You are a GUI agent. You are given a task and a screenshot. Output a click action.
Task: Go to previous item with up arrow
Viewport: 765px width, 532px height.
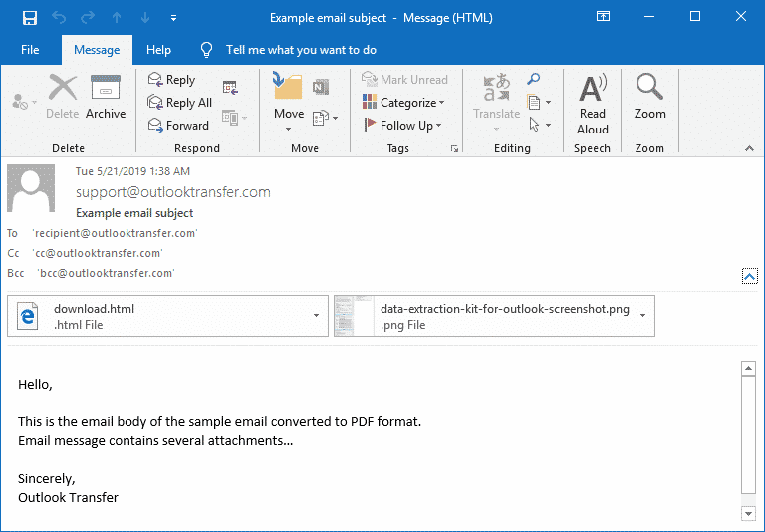(x=117, y=18)
